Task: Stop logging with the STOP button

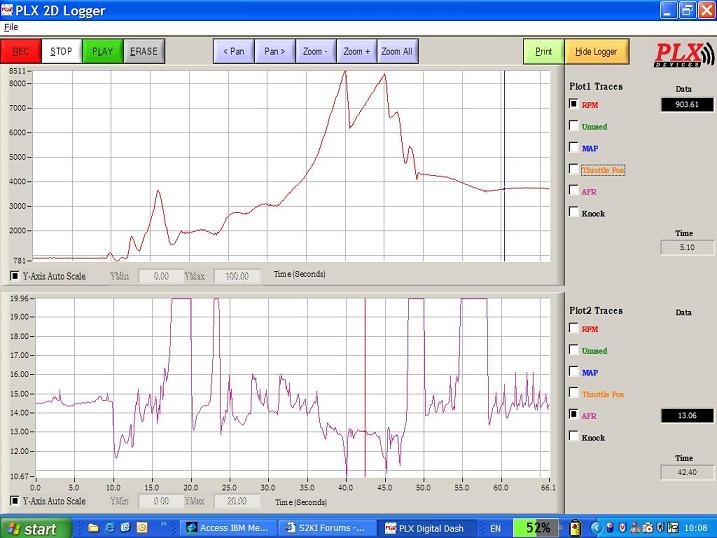Action: [61, 51]
